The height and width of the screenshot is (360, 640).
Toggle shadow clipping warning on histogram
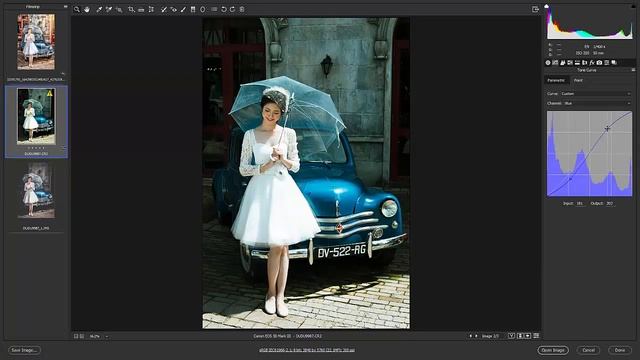tap(547, 6)
